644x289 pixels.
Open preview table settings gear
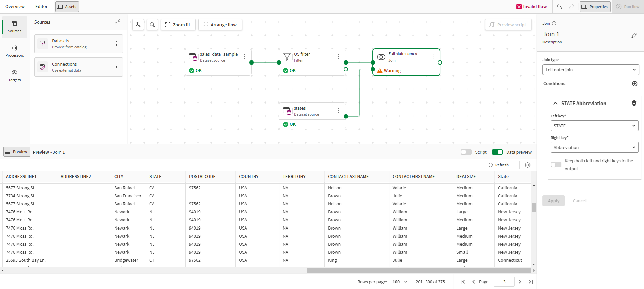(528, 165)
